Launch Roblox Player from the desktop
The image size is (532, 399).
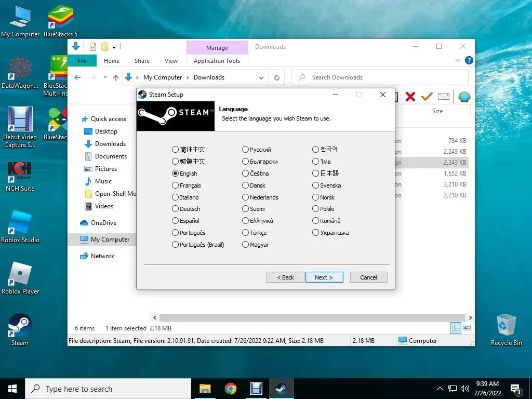tap(20, 278)
